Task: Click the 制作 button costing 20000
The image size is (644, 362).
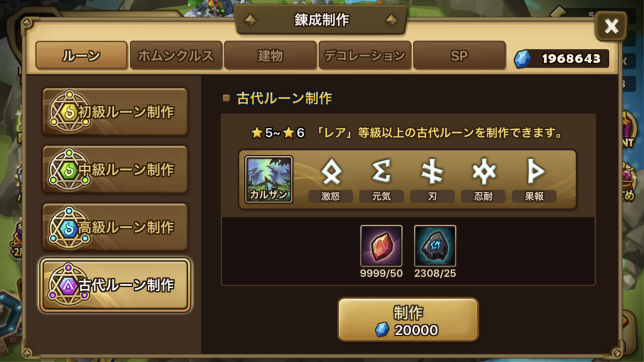Action: click(x=408, y=319)
